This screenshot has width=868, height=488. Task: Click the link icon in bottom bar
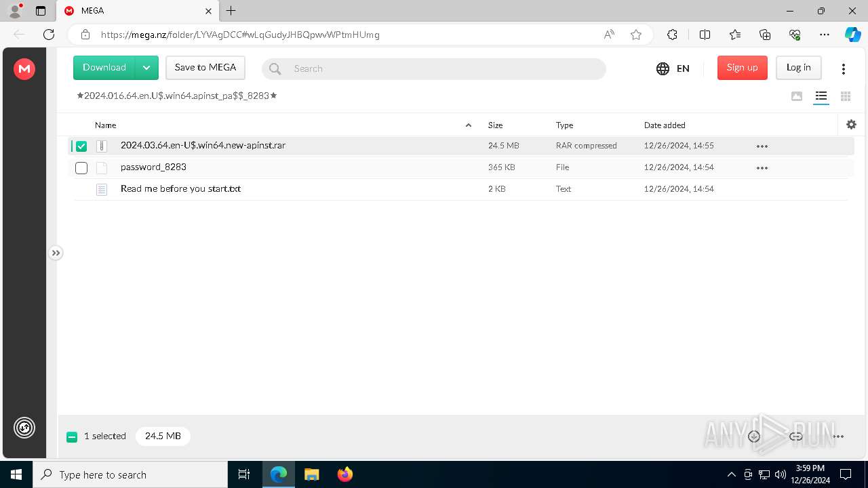pos(796,436)
